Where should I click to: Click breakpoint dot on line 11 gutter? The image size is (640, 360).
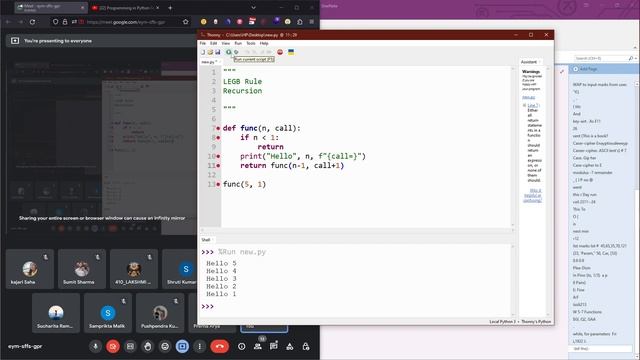(218, 166)
